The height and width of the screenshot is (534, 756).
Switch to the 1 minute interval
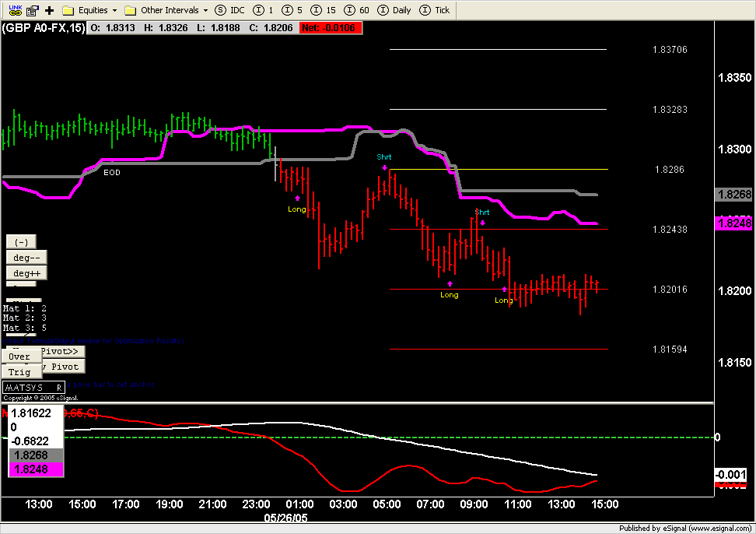point(263,10)
